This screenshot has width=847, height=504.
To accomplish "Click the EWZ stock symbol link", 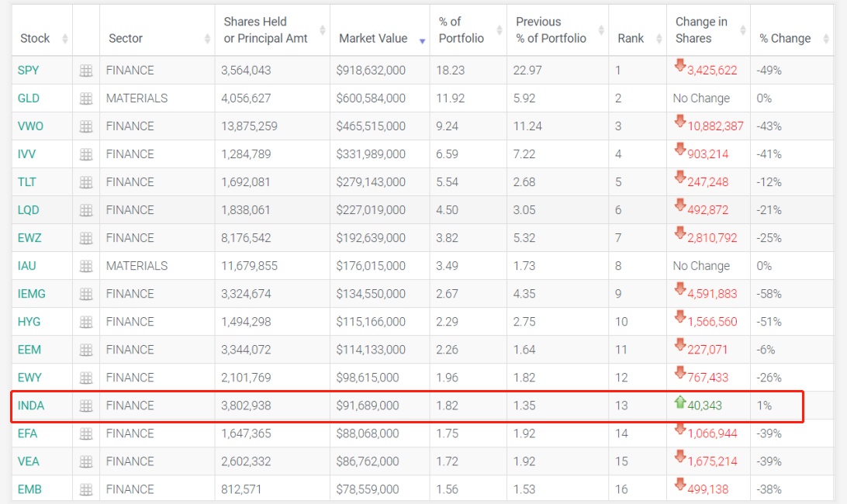I will click(29, 238).
